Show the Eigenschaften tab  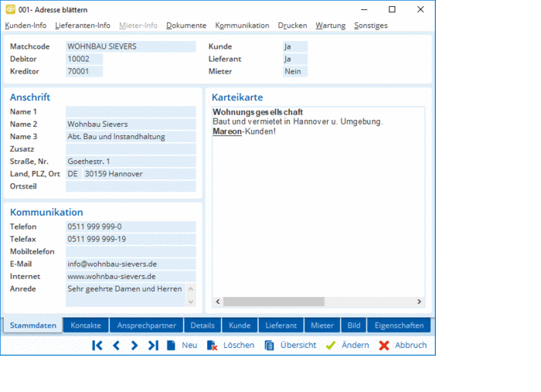397,326
